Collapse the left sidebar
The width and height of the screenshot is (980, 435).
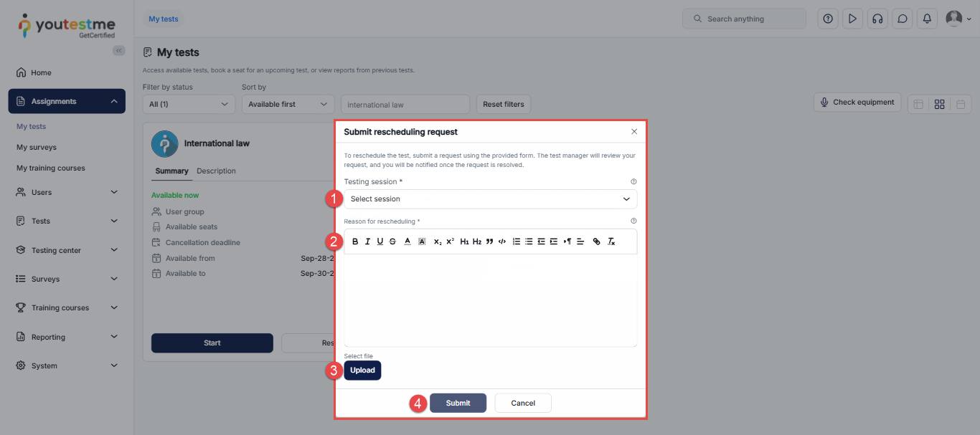(x=119, y=50)
